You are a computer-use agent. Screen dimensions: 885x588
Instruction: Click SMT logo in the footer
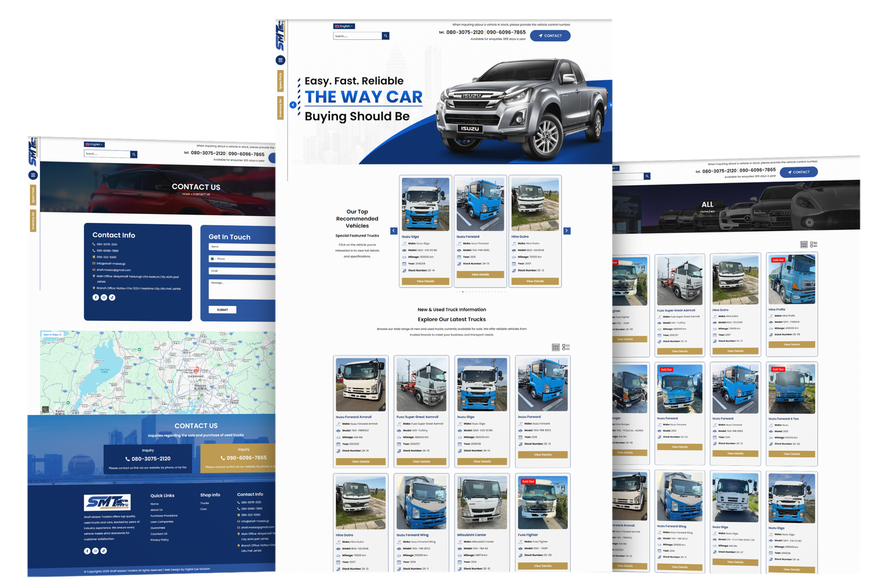107,502
